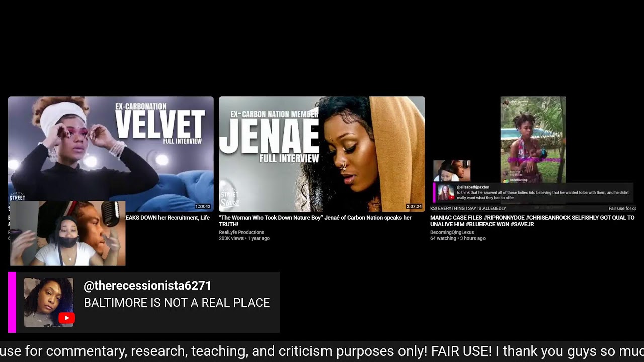Click the webcam overlay of masked streamer
This screenshot has width=644, height=362.
click(67, 233)
